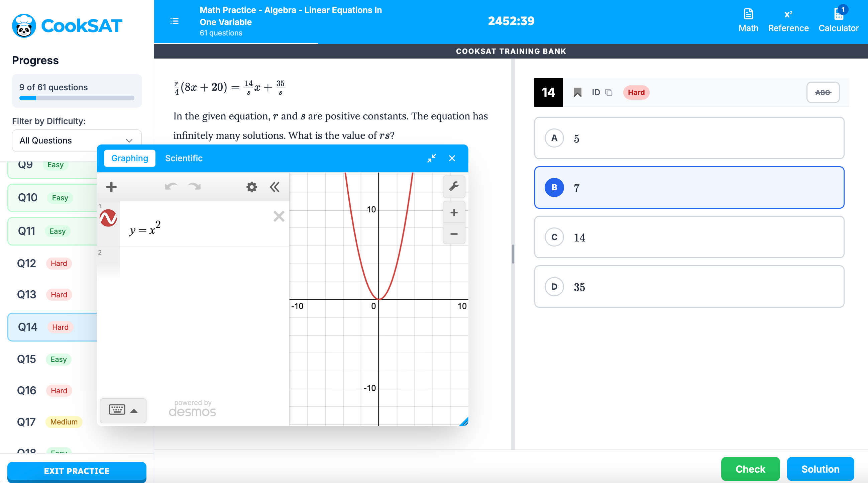The width and height of the screenshot is (868, 483).
Task: Open Desmos expression list settings gear
Action: 251,187
